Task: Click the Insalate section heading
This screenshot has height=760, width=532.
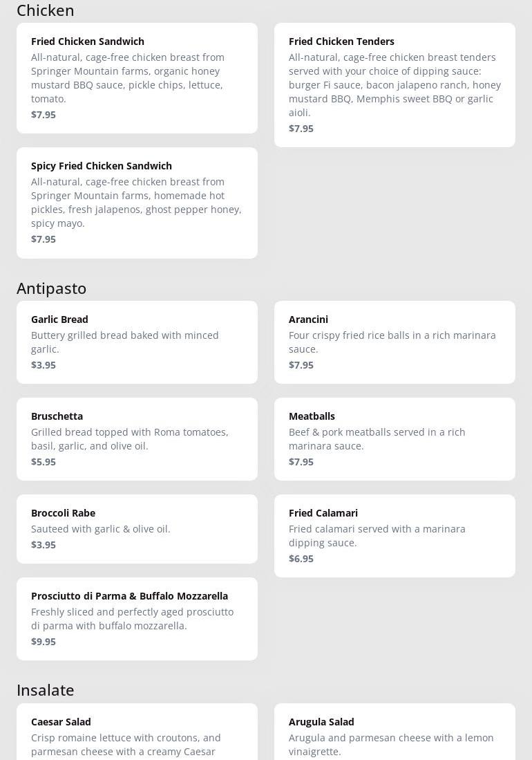Action: 46,689
